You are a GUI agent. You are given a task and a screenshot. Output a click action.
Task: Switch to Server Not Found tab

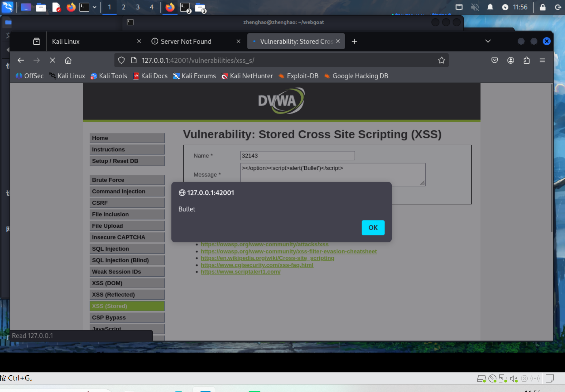[x=186, y=41]
